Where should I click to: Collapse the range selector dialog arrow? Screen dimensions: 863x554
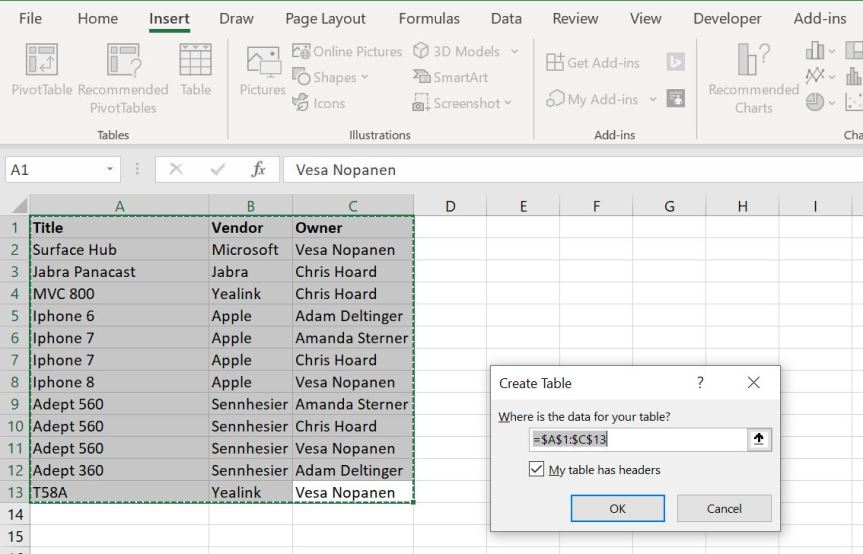point(759,440)
